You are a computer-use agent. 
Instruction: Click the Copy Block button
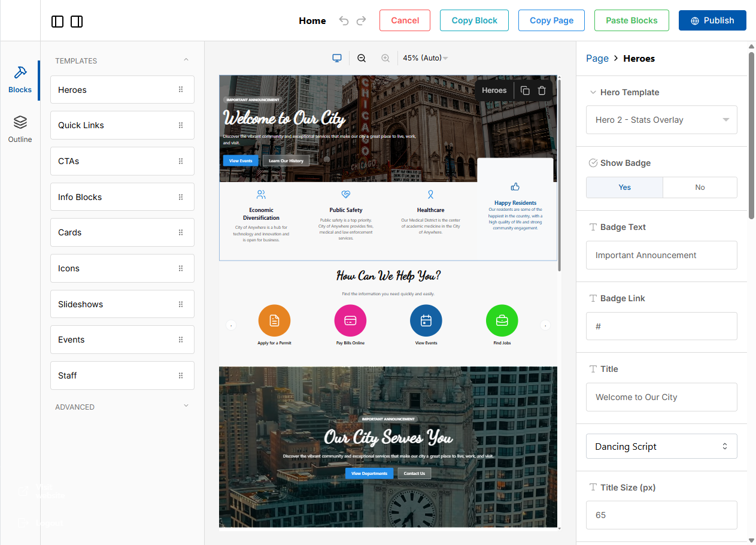click(x=474, y=20)
